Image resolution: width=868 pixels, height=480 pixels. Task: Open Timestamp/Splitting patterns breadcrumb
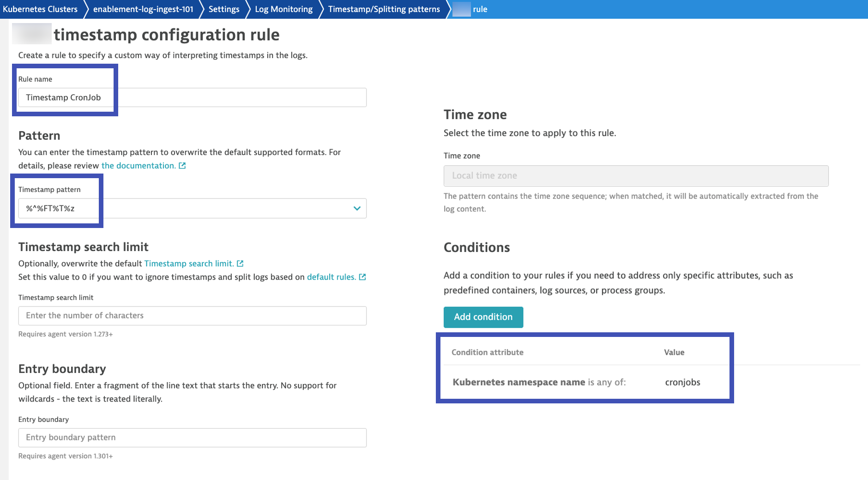(x=384, y=9)
